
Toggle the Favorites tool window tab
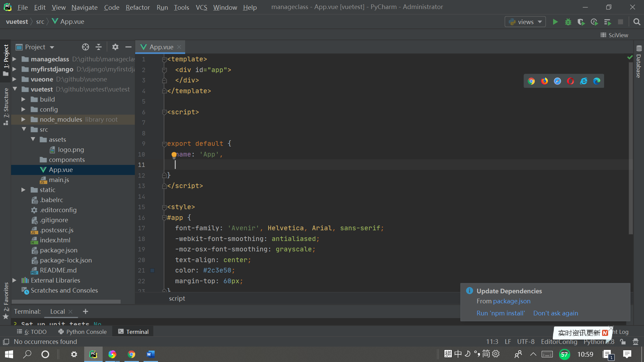[6, 300]
